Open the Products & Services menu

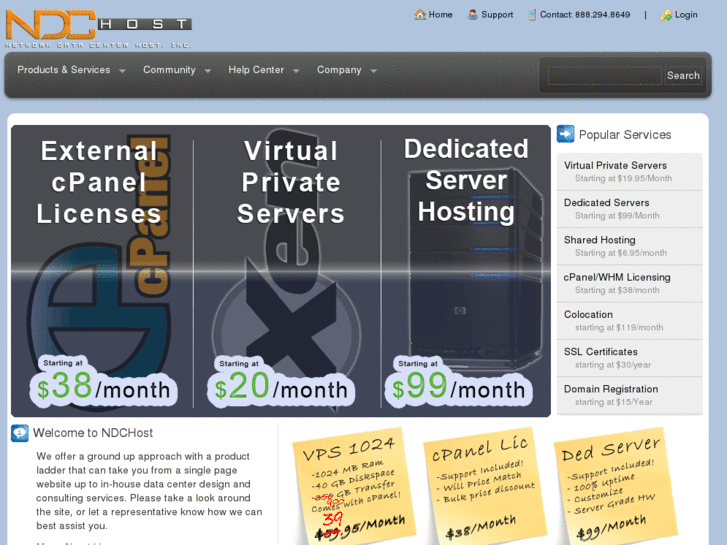coord(64,70)
